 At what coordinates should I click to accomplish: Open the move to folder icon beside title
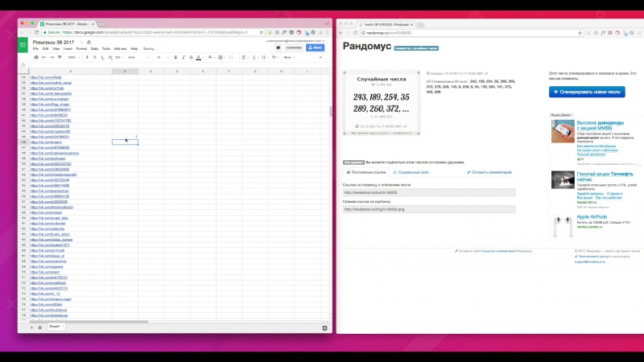pyautogui.click(x=89, y=43)
